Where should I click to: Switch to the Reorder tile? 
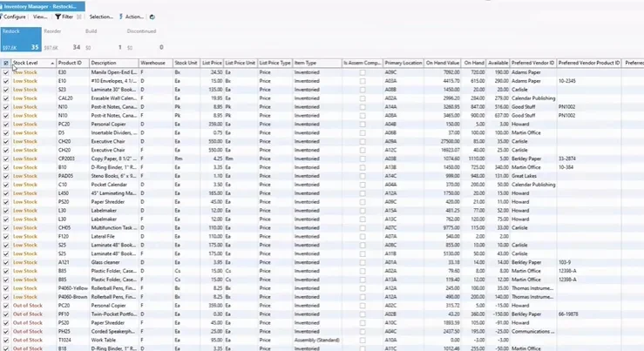click(x=62, y=39)
